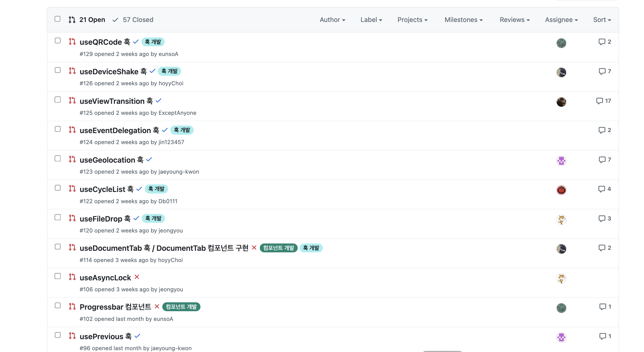
Task: Click the teal 훅 개발 label on useCycleList
Action: tap(156, 189)
